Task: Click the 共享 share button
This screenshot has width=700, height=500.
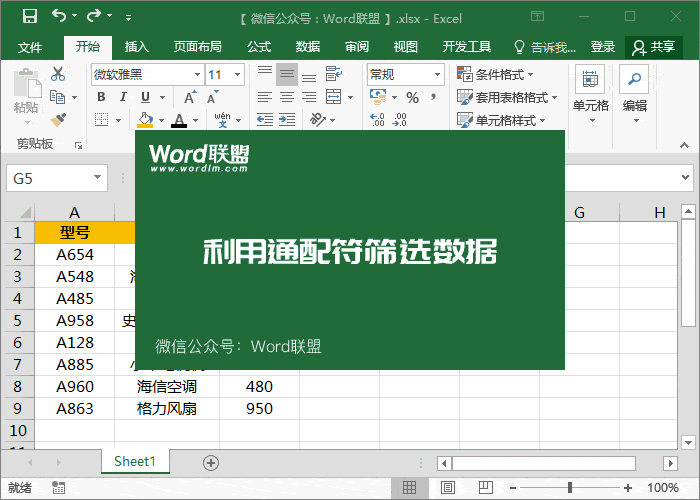Action: click(x=654, y=47)
